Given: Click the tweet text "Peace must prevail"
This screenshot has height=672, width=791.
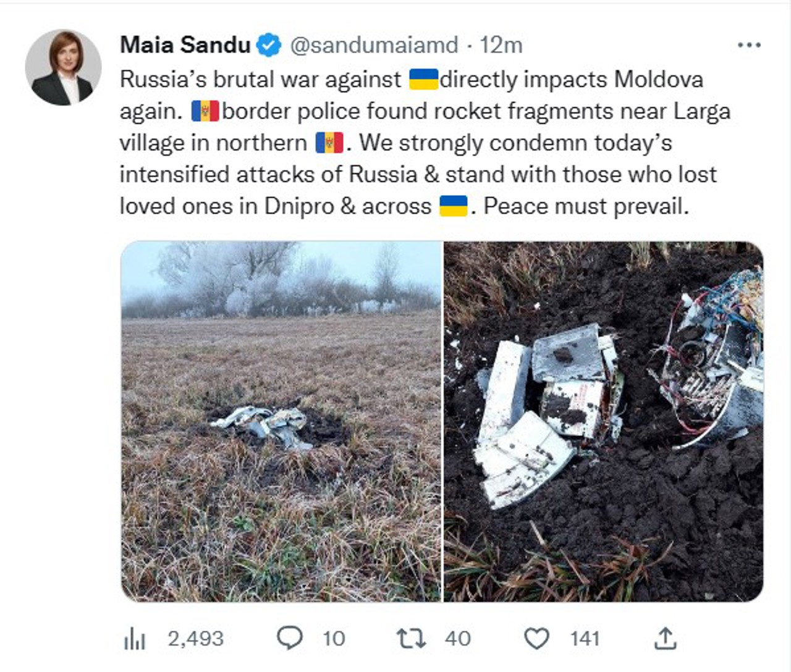Looking at the screenshot, I should [x=586, y=206].
